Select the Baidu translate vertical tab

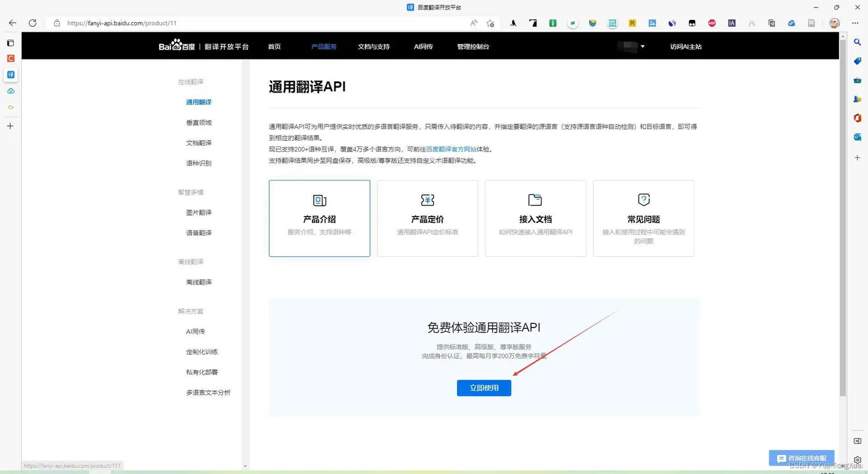[x=11, y=74]
